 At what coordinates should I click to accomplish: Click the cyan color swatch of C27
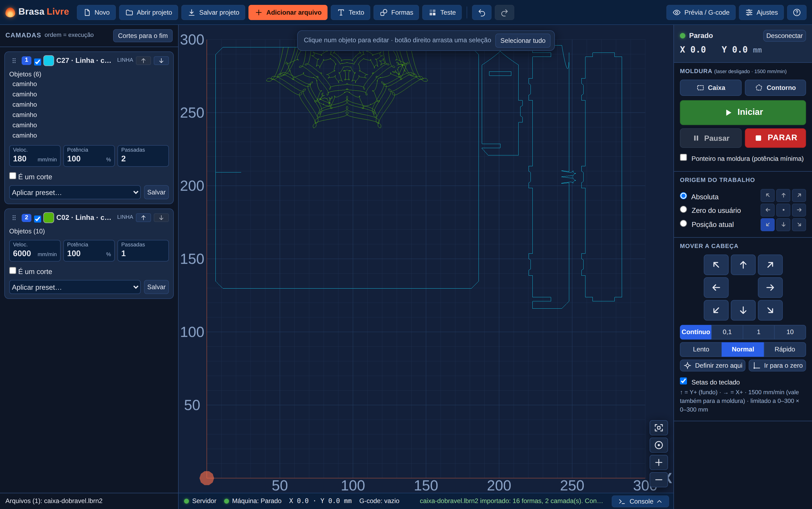pos(49,61)
